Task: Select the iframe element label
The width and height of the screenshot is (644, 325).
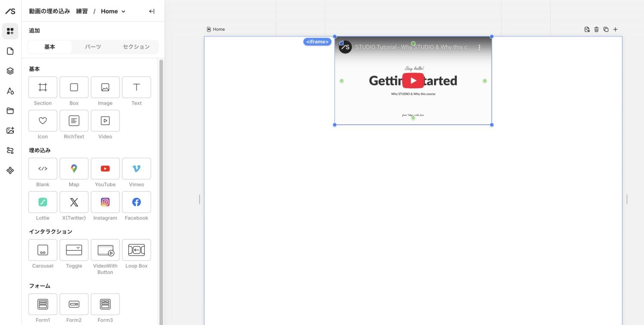Action: pos(317,42)
